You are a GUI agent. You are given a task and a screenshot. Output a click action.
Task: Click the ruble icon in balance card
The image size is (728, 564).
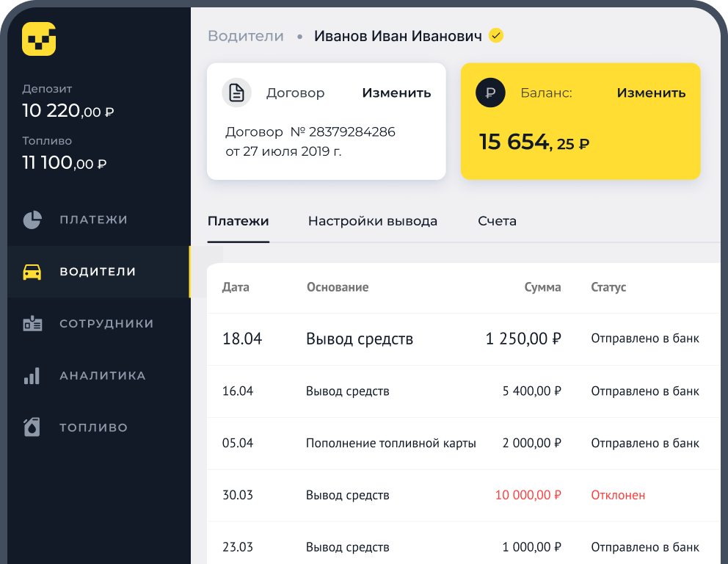point(490,93)
